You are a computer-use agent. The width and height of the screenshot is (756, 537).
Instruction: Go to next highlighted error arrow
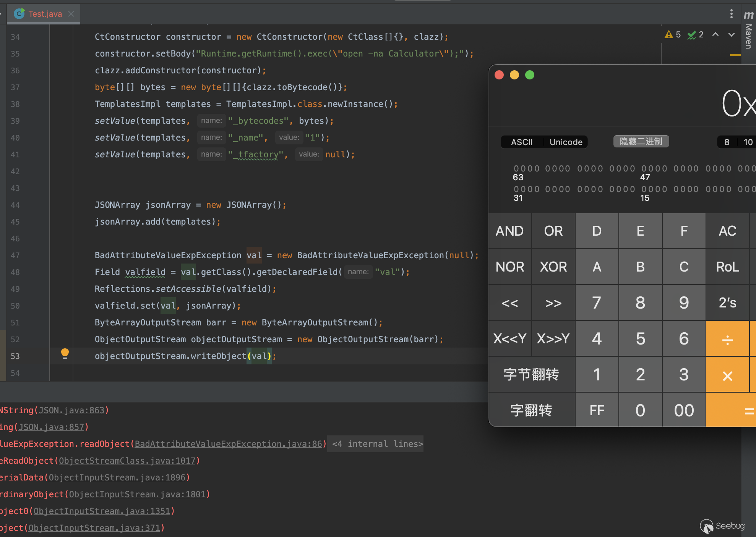(x=731, y=35)
